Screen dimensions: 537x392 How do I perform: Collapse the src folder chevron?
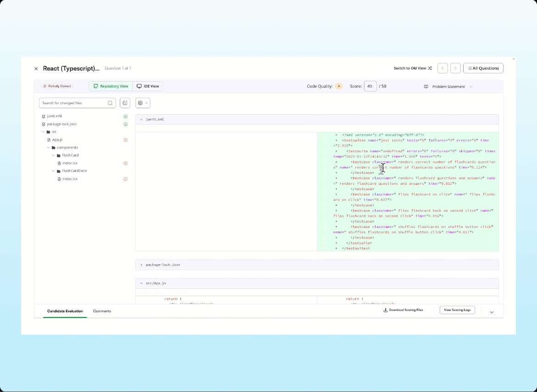point(43,132)
